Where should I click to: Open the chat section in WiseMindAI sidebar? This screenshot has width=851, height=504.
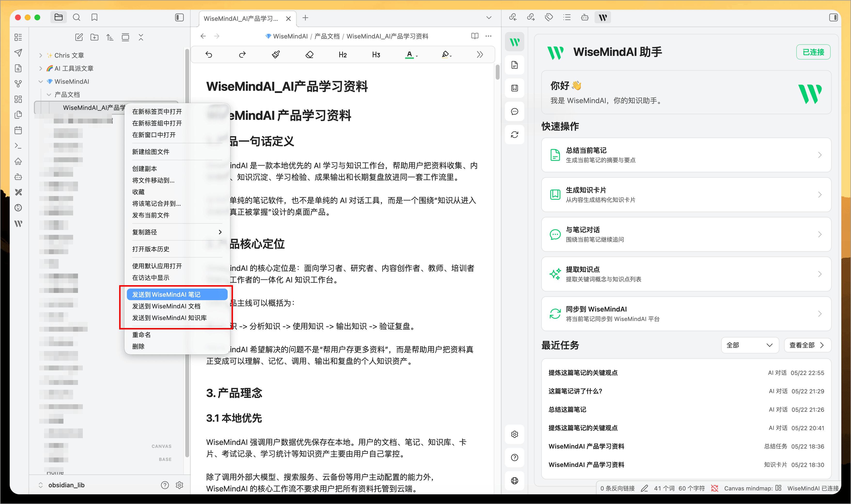coord(515,111)
